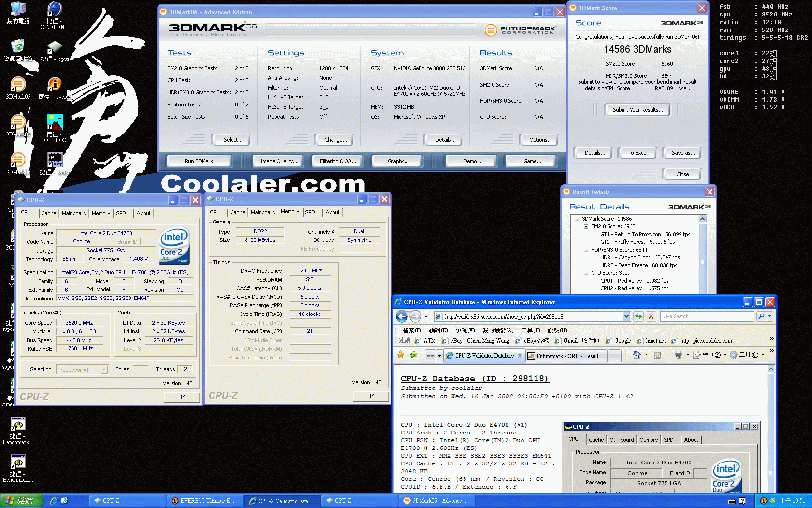
Task: Click Change... under Settings
Action: point(335,140)
